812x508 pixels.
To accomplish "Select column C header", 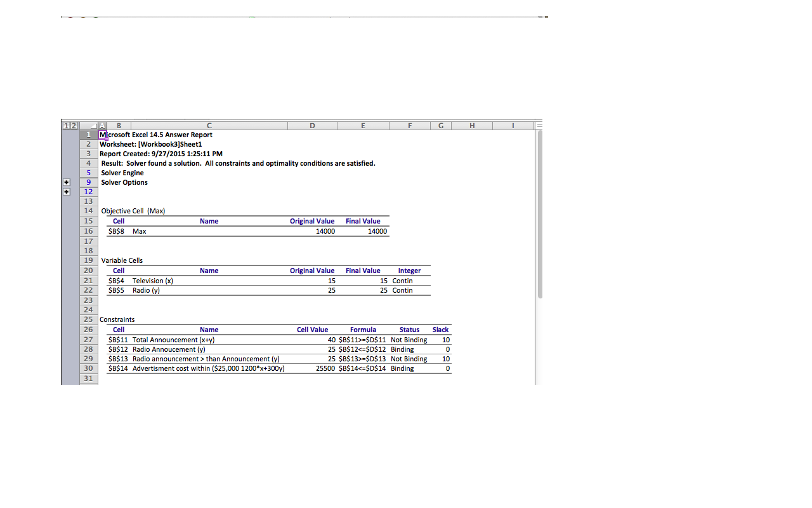I will point(209,126).
